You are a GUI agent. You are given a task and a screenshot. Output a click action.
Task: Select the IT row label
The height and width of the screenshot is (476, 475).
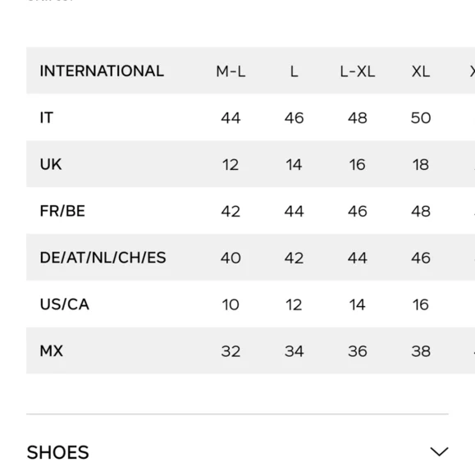tap(47, 118)
